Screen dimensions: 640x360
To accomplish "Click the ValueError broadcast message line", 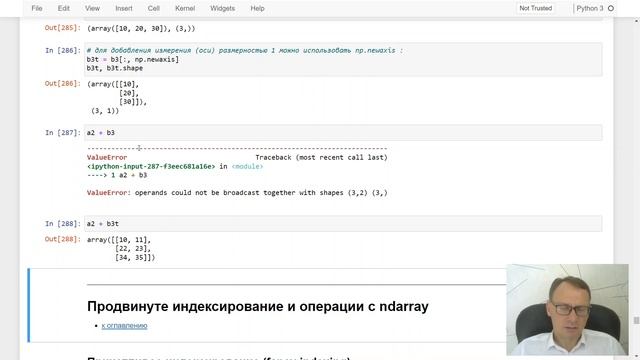I will point(237,193).
